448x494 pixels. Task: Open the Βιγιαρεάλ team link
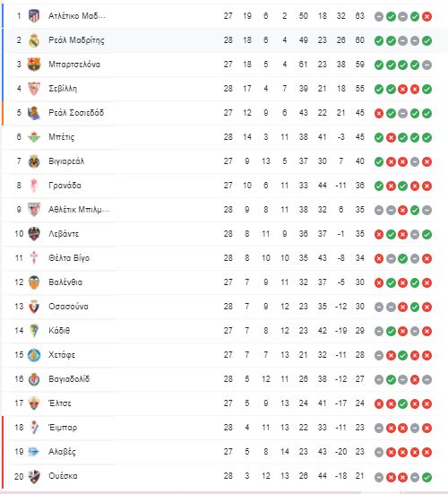(66, 161)
